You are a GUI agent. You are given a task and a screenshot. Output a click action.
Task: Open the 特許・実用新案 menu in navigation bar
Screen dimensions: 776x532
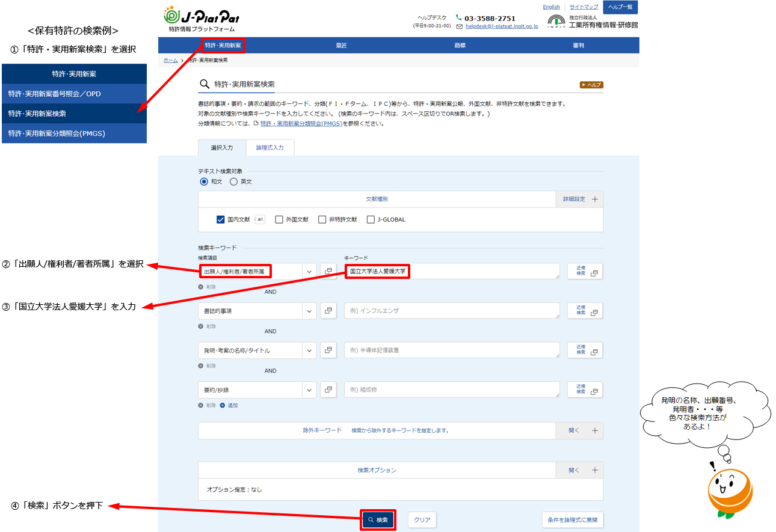[x=223, y=45]
